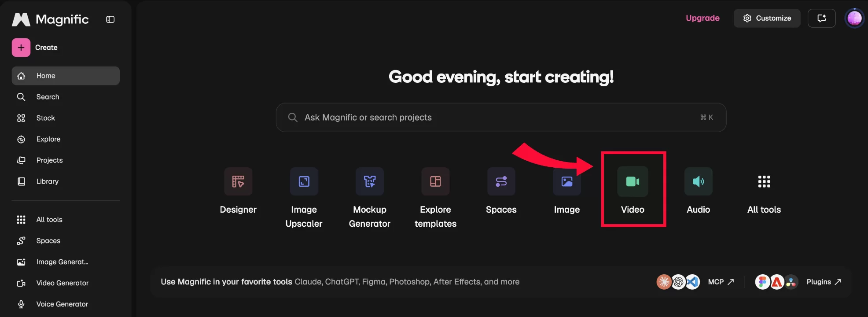Focus the Ask Magnific search field

click(x=501, y=118)
